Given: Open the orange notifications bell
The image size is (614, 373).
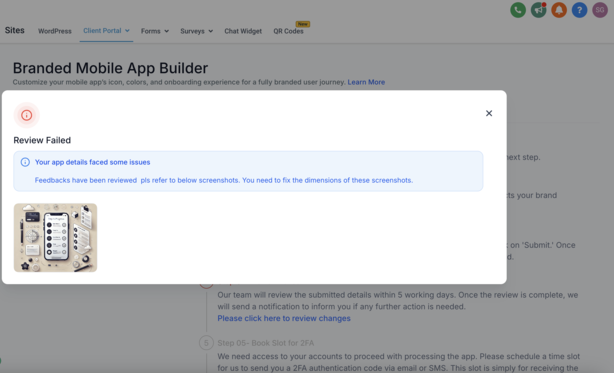Looking at the screenshot, I should tap(559, 10).
